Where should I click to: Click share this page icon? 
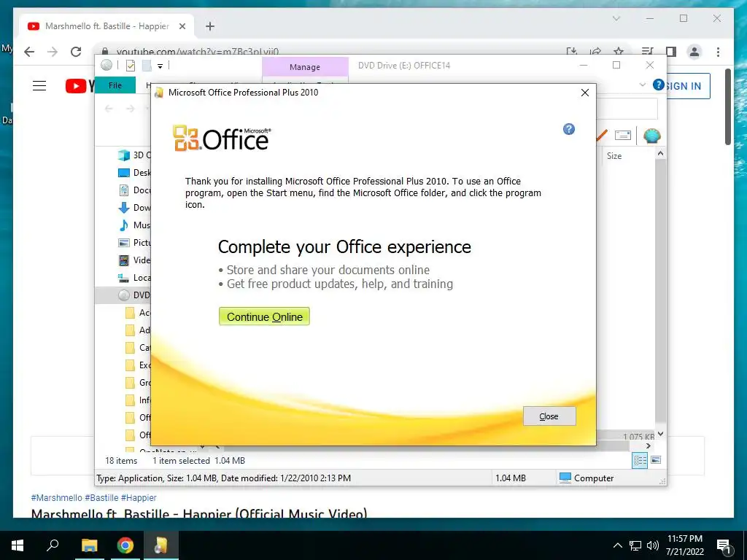pos(595,52)
